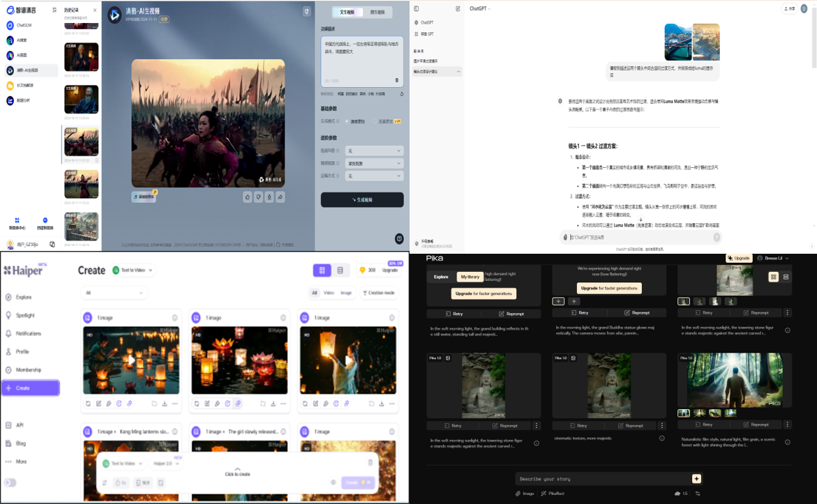
Task: Open Breeze Lil account dropdown in Pika
Action: coord(774,259)
